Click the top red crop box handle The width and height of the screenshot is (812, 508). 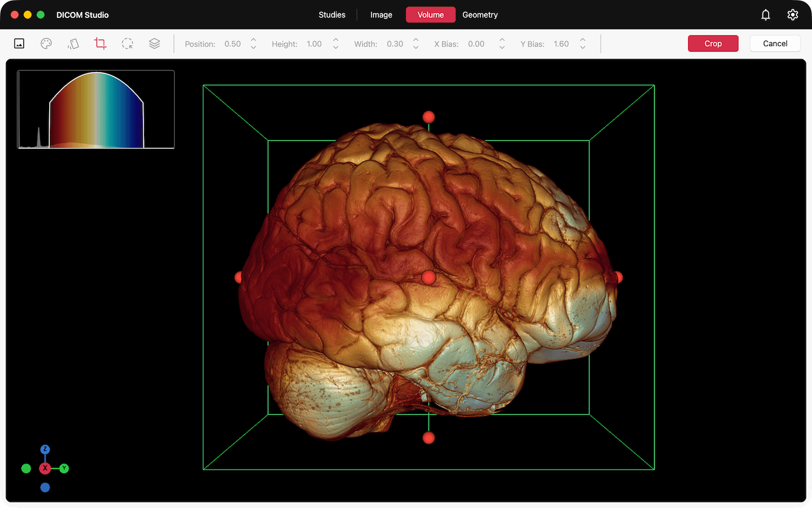pyautogui.click(x=429, y=117)
